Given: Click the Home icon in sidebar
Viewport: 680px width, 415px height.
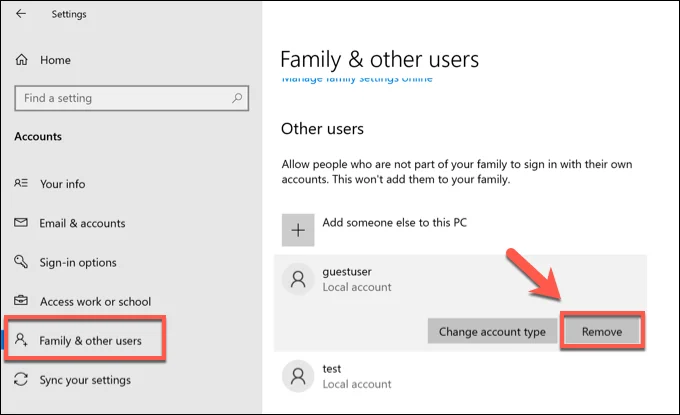Looking at the screenshot, I should pyautogui.click(x=22, y=60).
